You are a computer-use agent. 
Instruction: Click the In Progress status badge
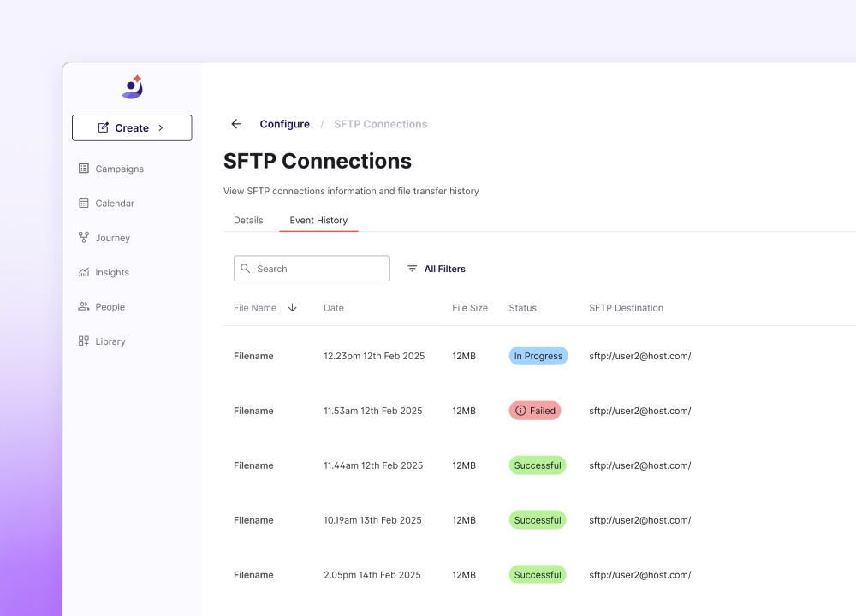click(538, 356)
